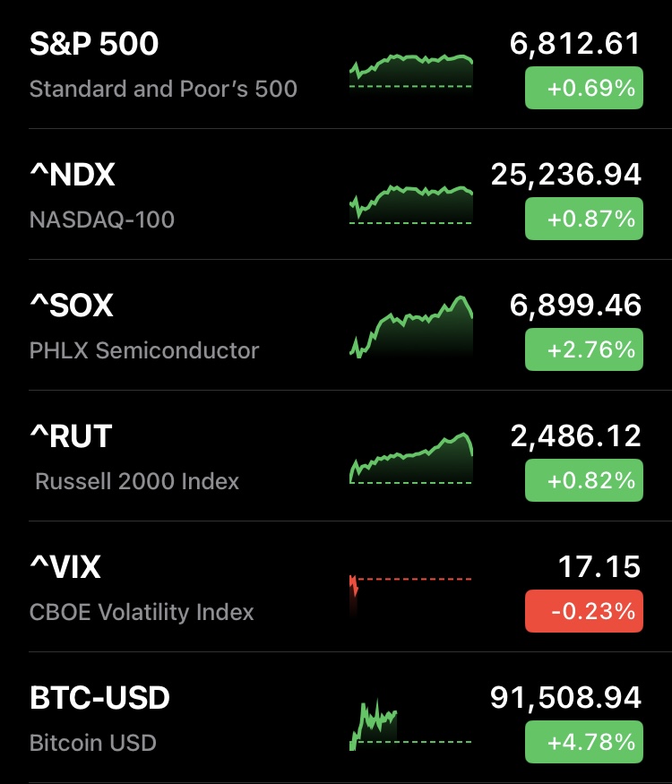The image size is (672, 784).
Task: Select the ^NDX ticker symbol
Action: 73,176
